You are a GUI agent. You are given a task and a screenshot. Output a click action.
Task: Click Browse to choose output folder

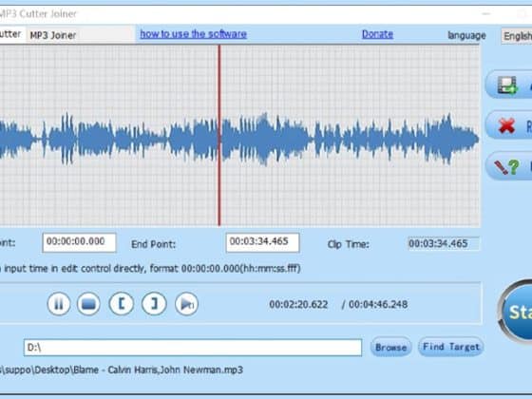(x=390, y=347)
